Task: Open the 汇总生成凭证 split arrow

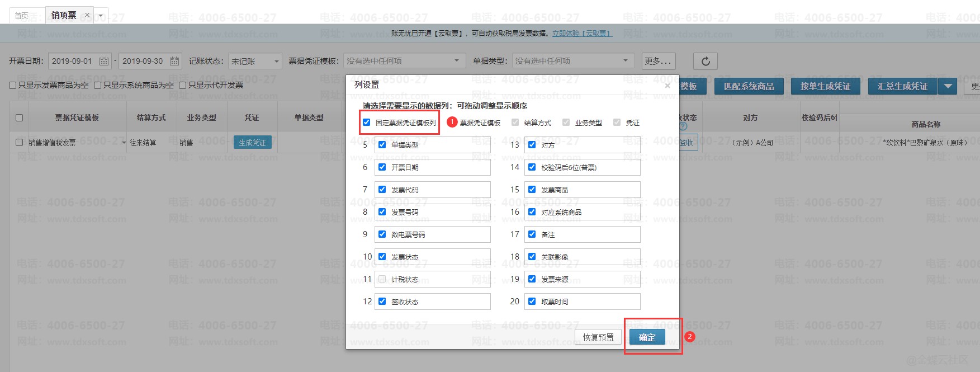Action: [x=948, y=86]
